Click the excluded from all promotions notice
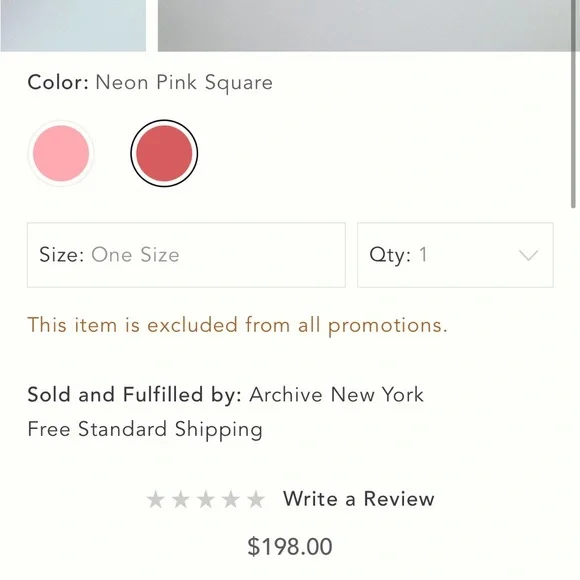Image resolution: width=580 pixels, height=580 pixels. (237, 326)
